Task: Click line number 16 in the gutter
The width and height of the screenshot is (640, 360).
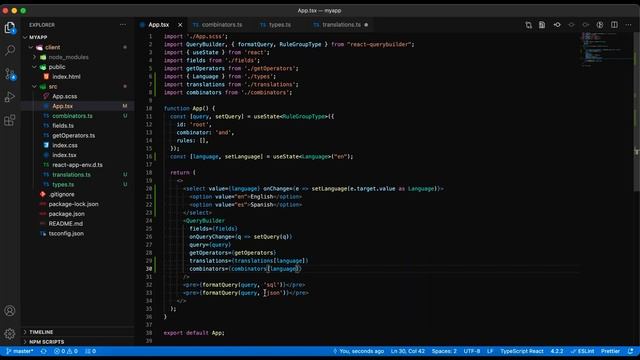Action: [x=149, y=156]
